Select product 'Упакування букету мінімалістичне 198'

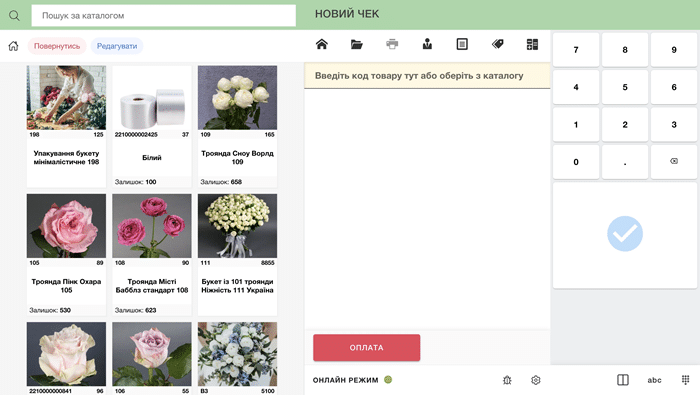click(66, 126)
